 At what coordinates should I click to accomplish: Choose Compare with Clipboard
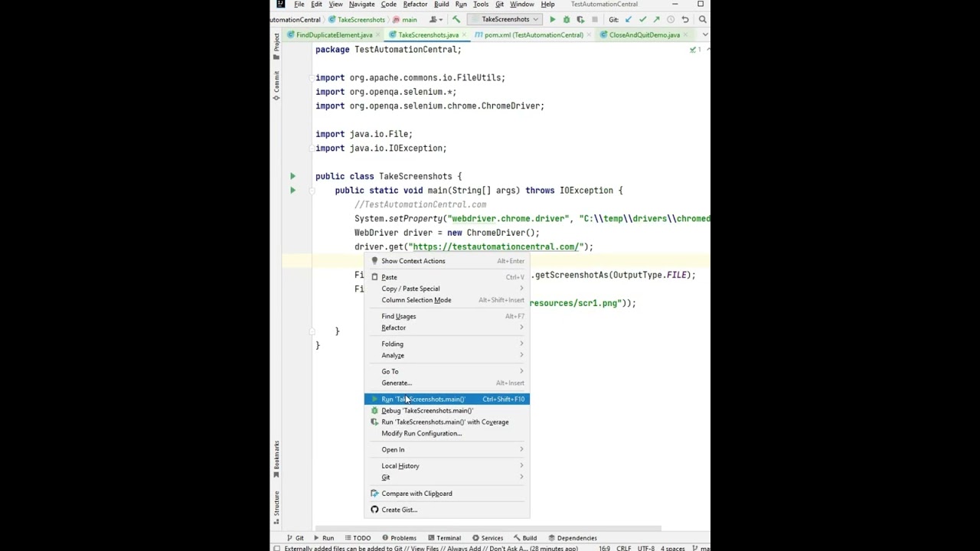[446, 494]
